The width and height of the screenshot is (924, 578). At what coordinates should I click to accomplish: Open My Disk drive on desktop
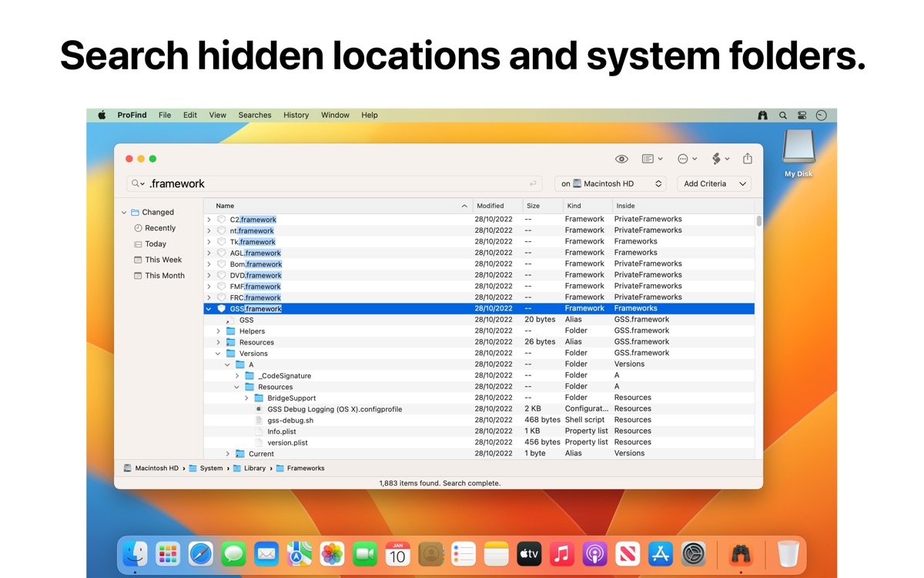click(x=798, y=150)
